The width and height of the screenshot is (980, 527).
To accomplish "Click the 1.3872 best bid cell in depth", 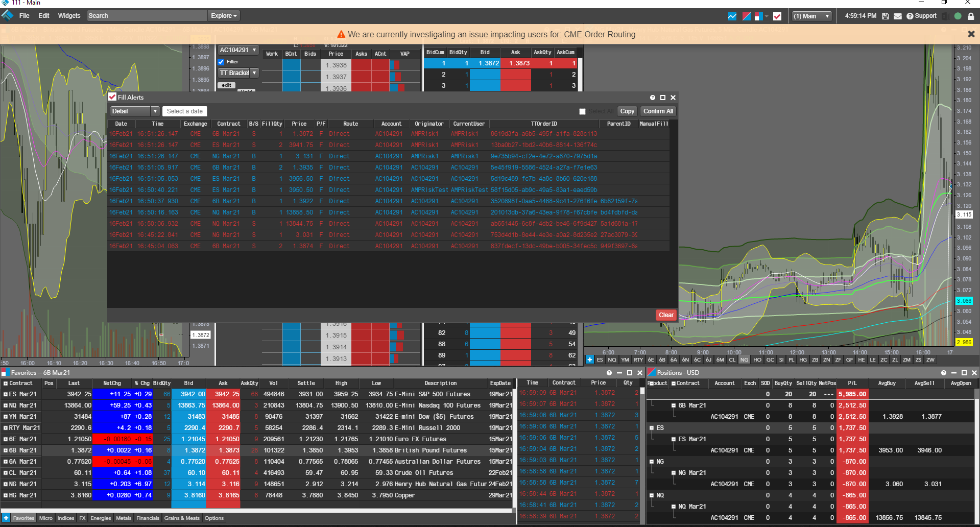I will click(x=485, y=63).
